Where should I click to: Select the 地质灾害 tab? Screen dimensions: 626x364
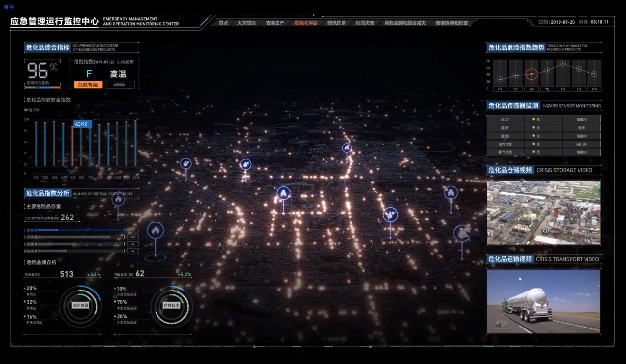(x=365, y=23)
